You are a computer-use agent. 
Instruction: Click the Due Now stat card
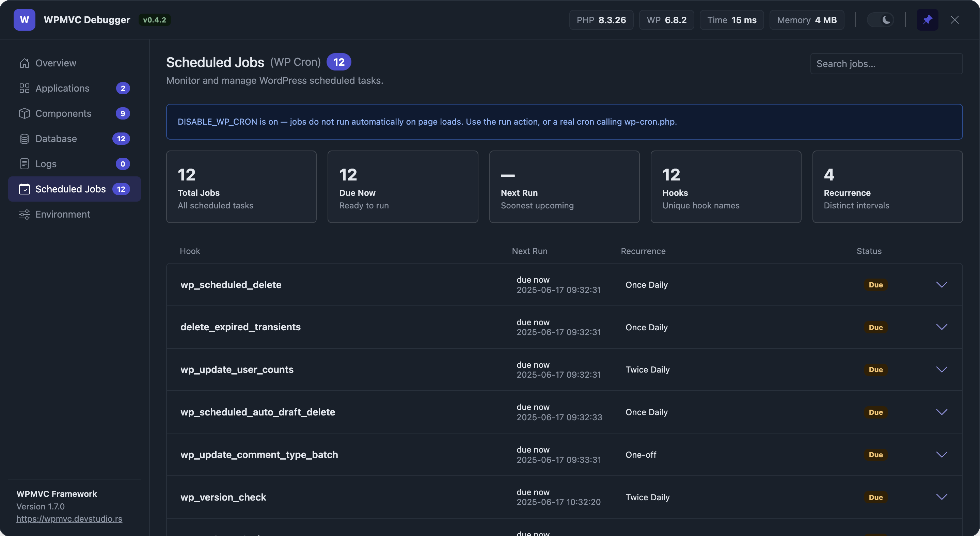pos(403,187)
